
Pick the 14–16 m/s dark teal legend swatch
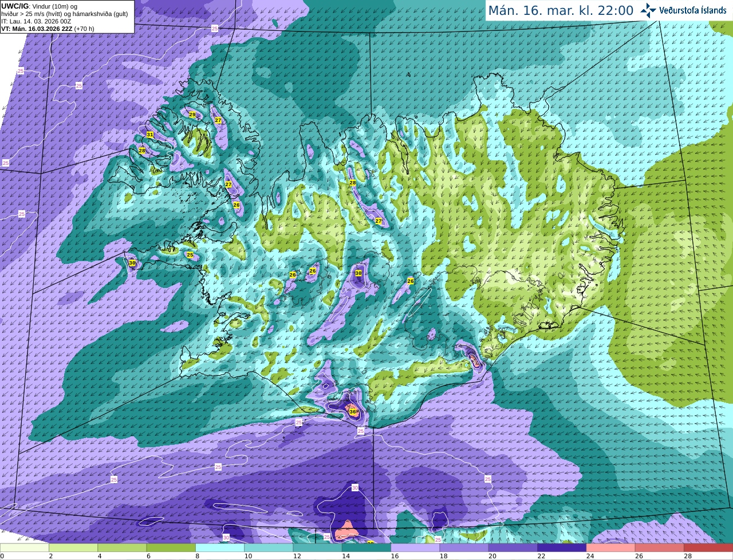tap(366, 547)
